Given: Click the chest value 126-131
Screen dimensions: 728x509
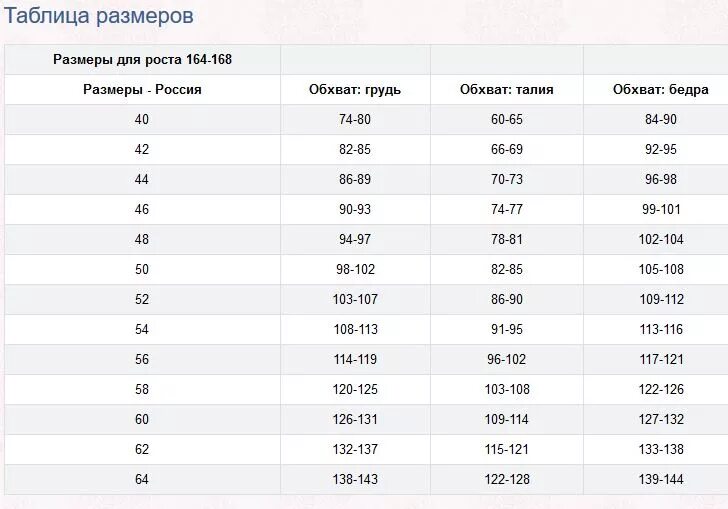Looking at the screenshot, I should pyautogui.click(x=355, y=419).
